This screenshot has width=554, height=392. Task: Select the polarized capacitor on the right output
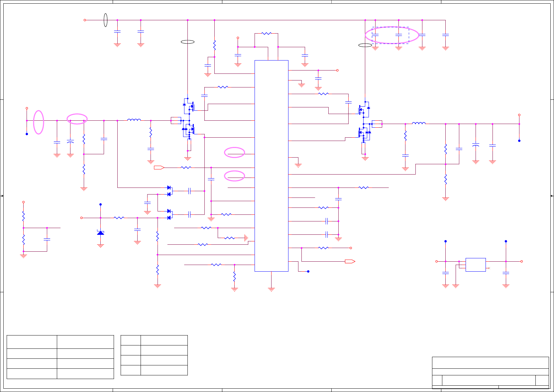(476, 145)
